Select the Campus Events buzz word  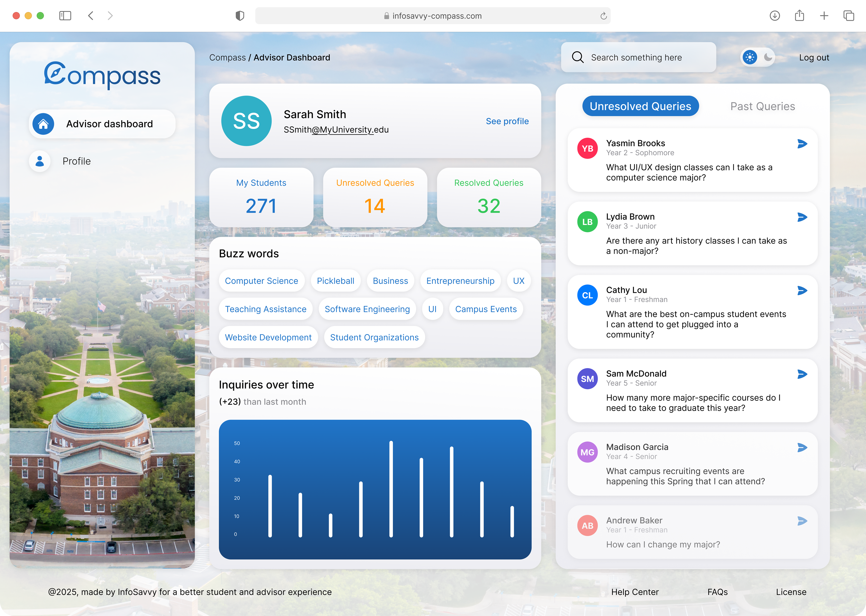click(x=486, y=309)
